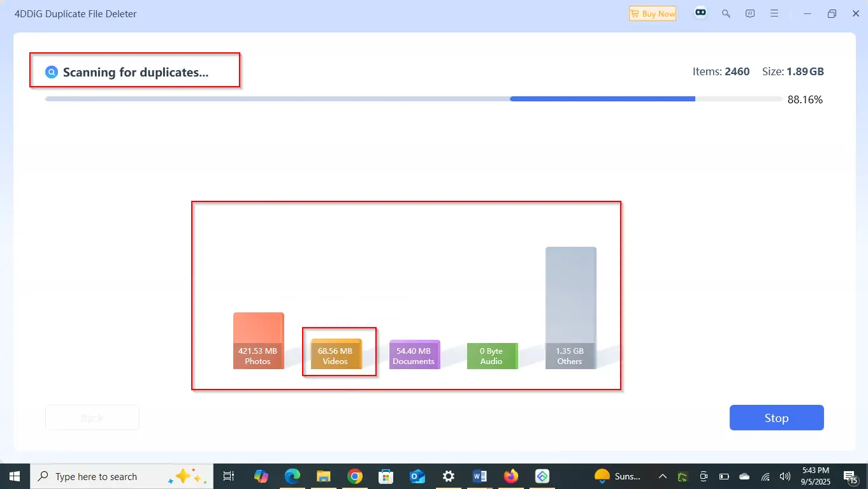Screen dimensions: 868x489
Task: Open the AI assistant robot icon
Action: (701, 13)
